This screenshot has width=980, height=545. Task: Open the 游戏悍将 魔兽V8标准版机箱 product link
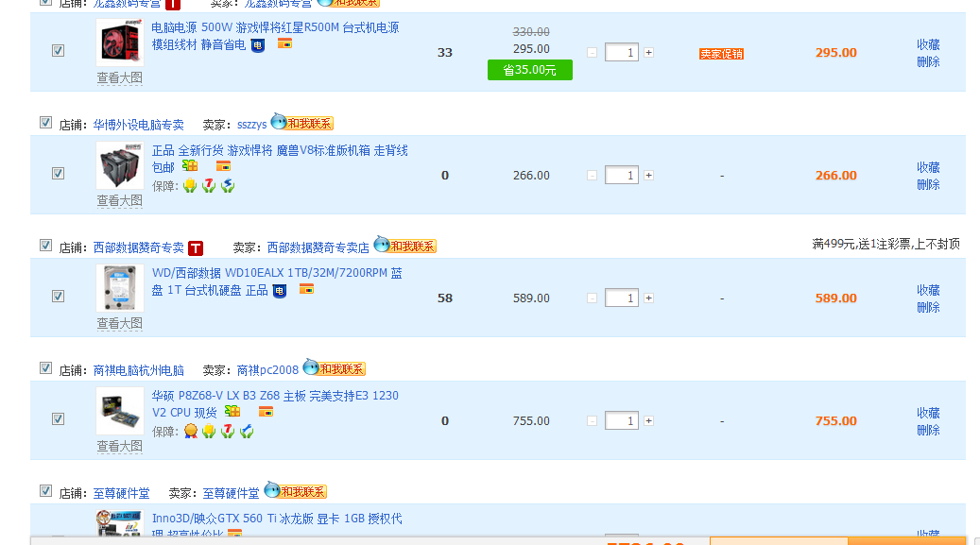tap(280, 159)
